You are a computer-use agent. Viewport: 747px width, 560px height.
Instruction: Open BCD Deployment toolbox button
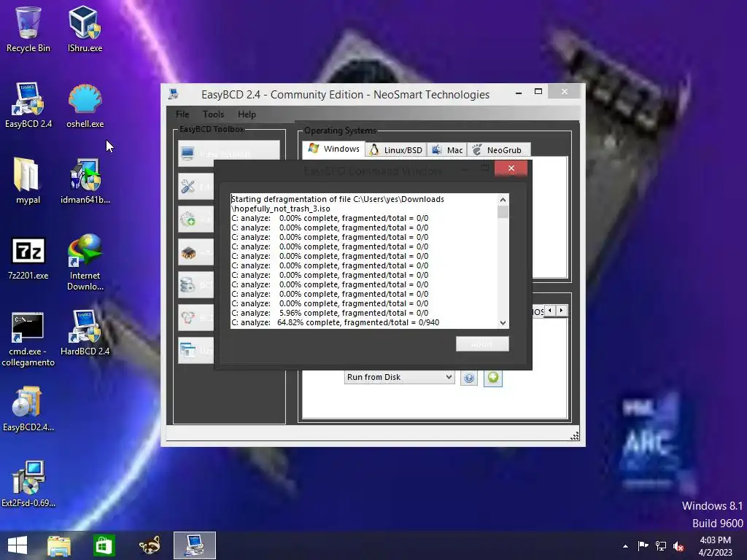(x=196, y=318)
